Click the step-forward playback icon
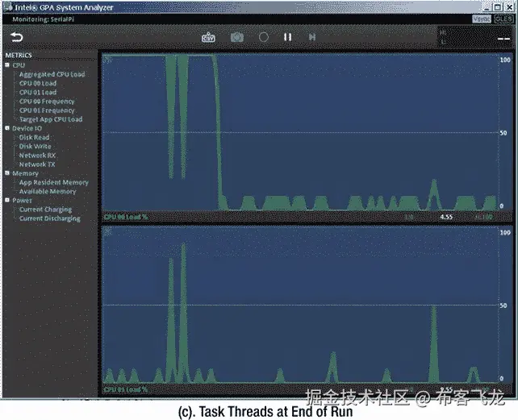 click(312, 37)
